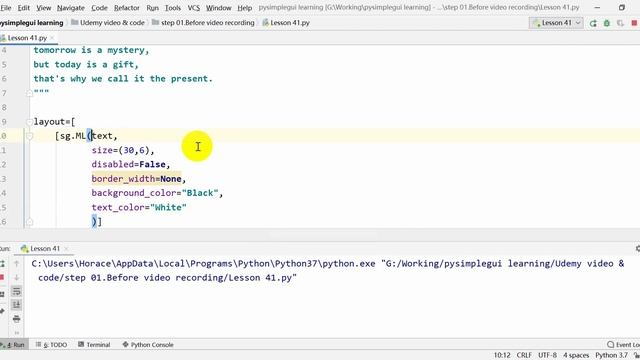Toggle Soft-Wrap in Run console
The image size is (640, 360).
pos(16,291)
